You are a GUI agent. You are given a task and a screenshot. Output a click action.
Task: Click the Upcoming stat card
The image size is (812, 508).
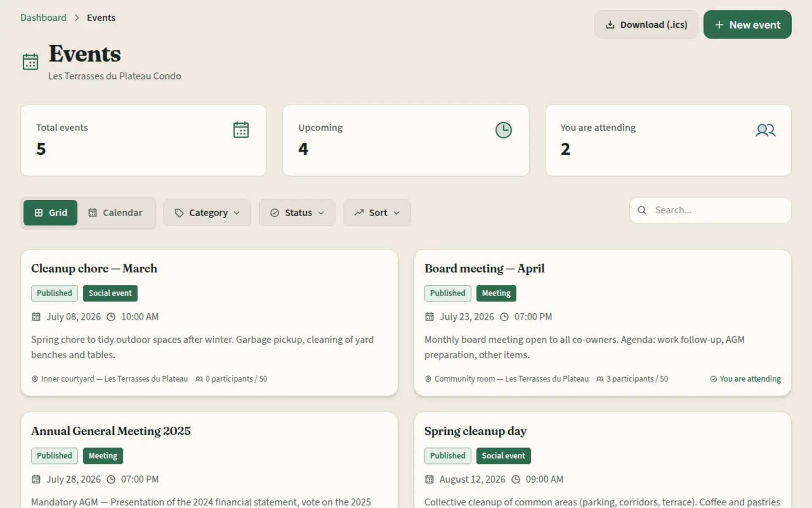click(406, 141)
